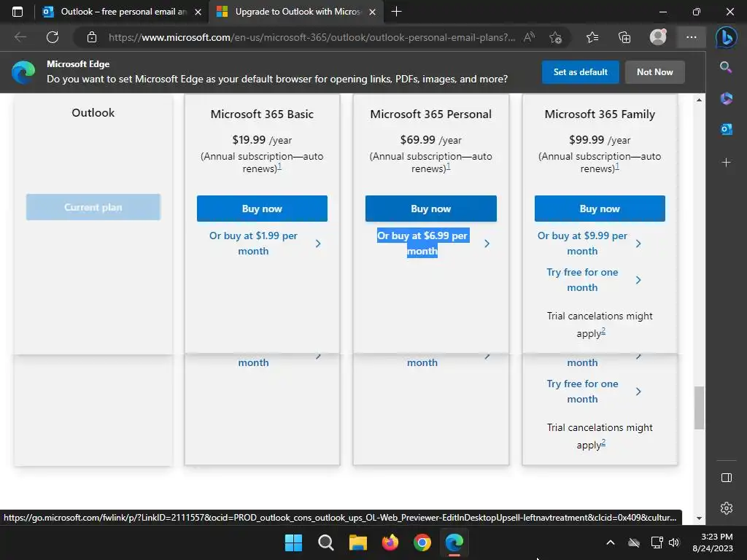The width and height of the screenshot is (747, 560).
Task: Close the Upgrade to Outlook tab
Action: tap(373, 12)
